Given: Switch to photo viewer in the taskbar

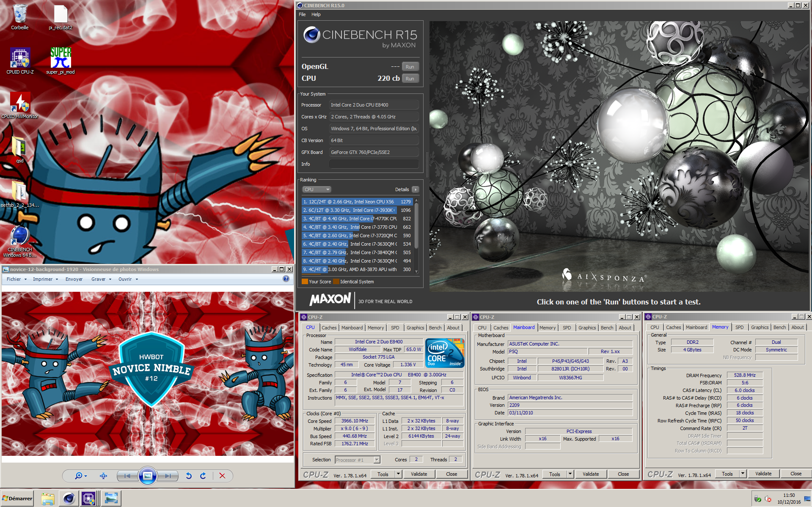Looking at the screenshot, I should click(111, 499).
